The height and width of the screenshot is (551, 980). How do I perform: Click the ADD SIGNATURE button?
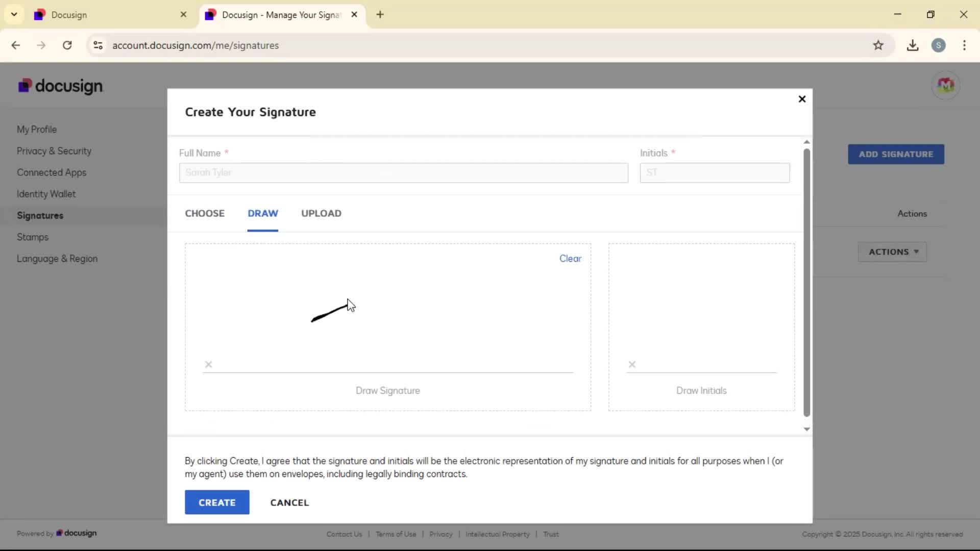click(896, 154)
